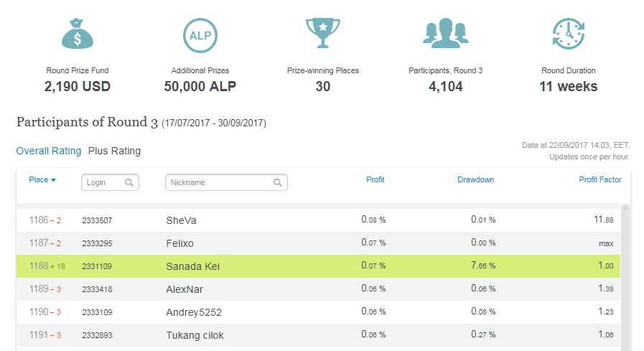Viewport: 644px width, 351px height.
Task: Click the money bag prize fund icon
Action: [x=78, y=34]
